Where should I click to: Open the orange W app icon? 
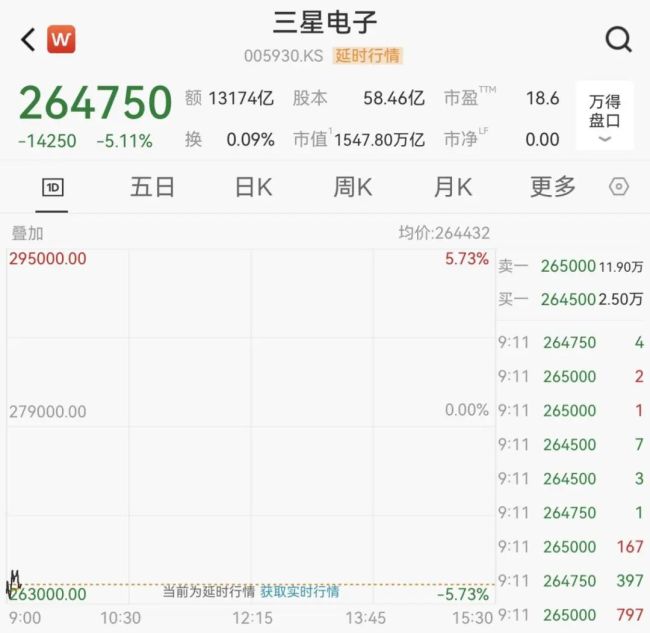click(x=61, y=39)
